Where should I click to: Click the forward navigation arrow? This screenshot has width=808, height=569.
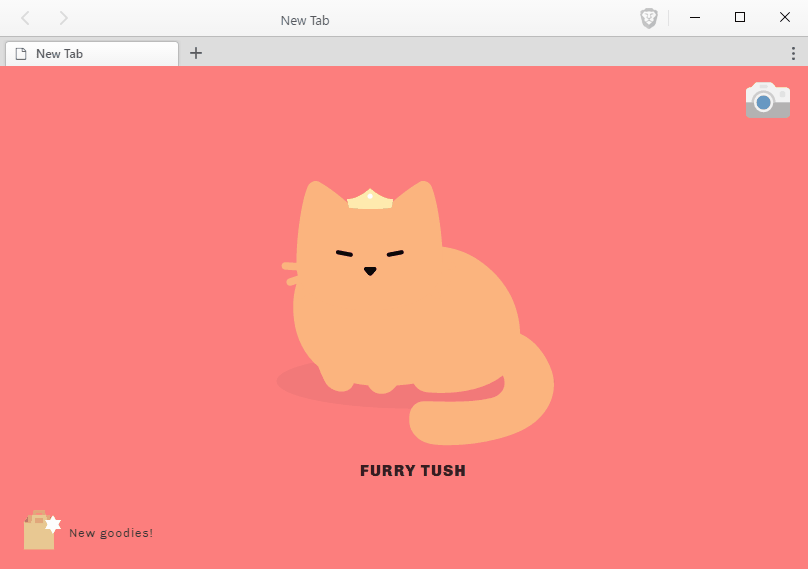pos(63,19)
